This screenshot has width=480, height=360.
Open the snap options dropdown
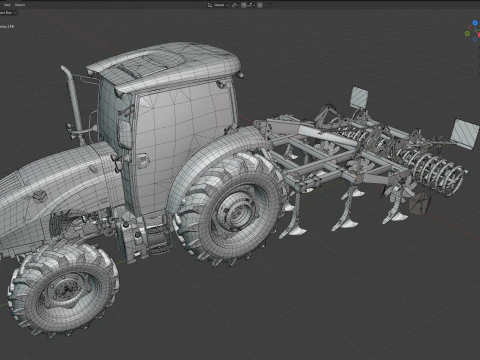251,5
